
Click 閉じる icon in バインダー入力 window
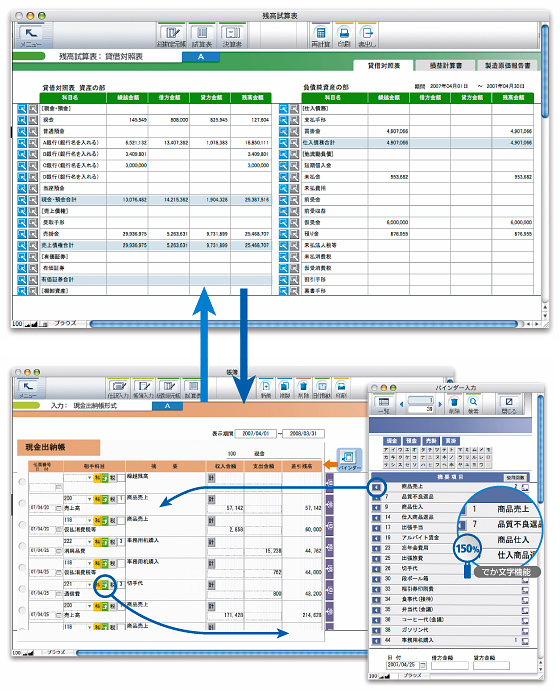[x=509, y=405]
